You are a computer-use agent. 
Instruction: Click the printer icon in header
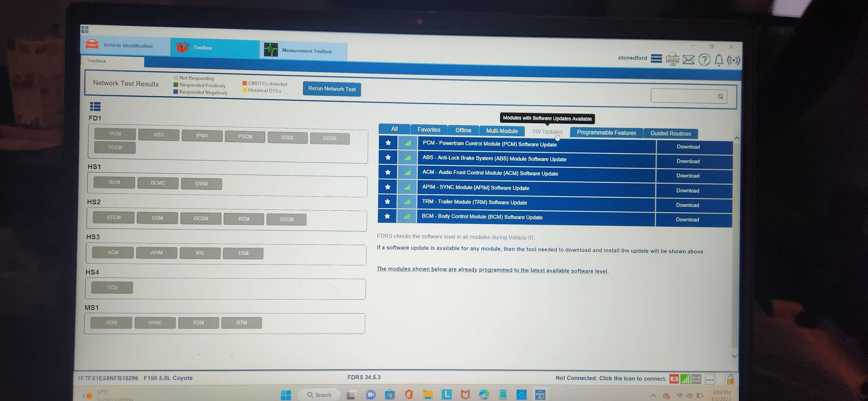point(672,59)
